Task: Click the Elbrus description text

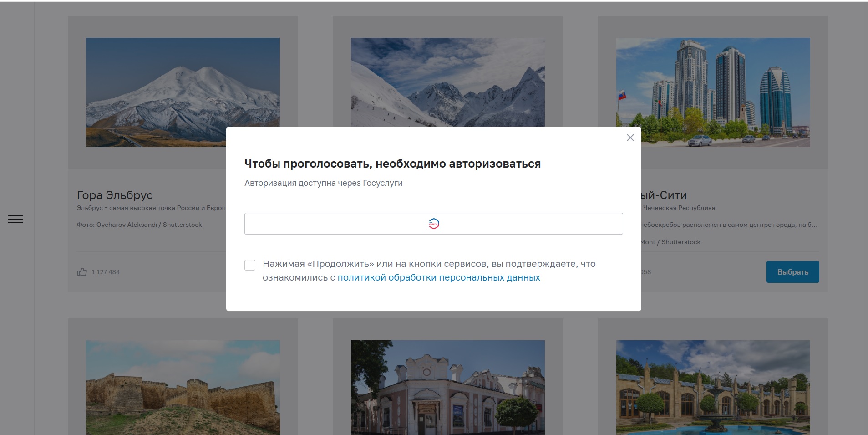Action: (151, 208)
